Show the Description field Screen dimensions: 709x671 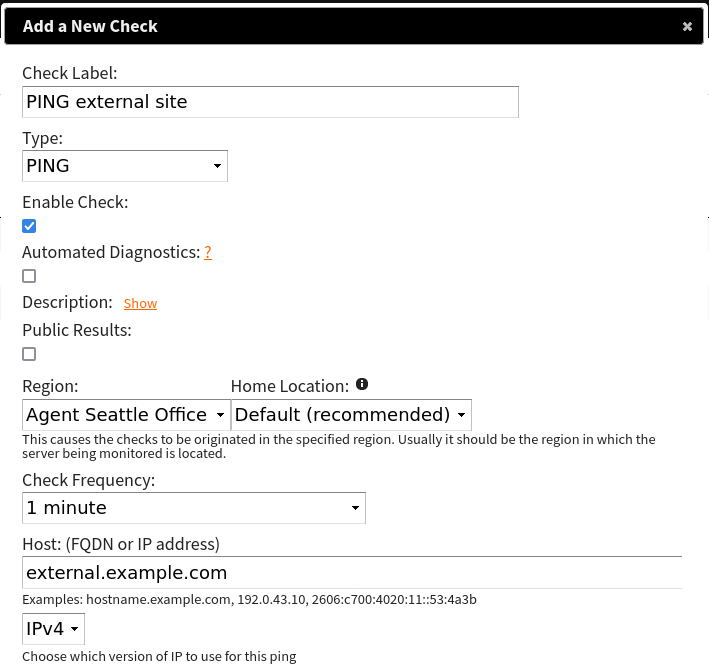[140, 303]
